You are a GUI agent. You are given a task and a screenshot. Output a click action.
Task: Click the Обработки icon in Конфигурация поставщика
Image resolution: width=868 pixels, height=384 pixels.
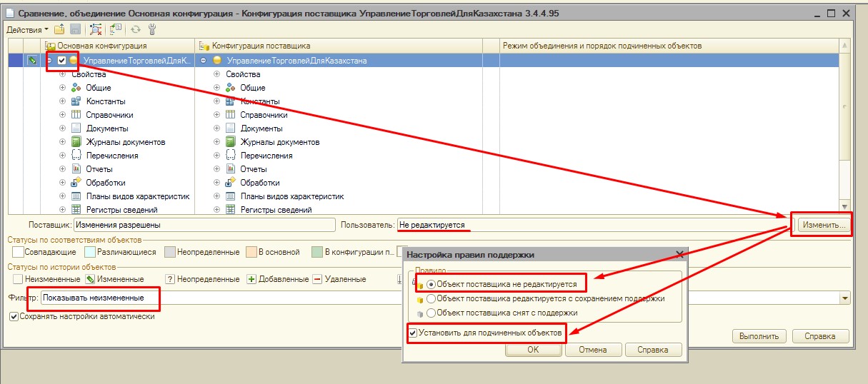coord(231,183)
